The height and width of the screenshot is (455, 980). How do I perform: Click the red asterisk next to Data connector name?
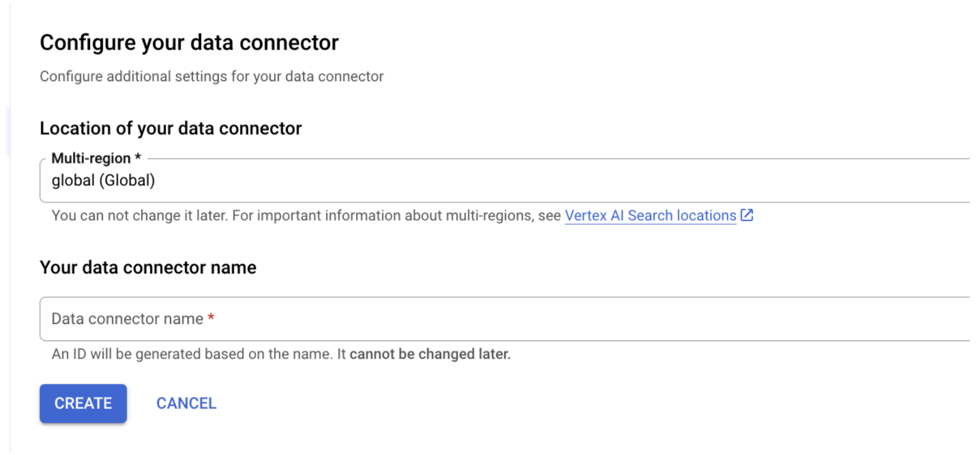click(211, 317)
